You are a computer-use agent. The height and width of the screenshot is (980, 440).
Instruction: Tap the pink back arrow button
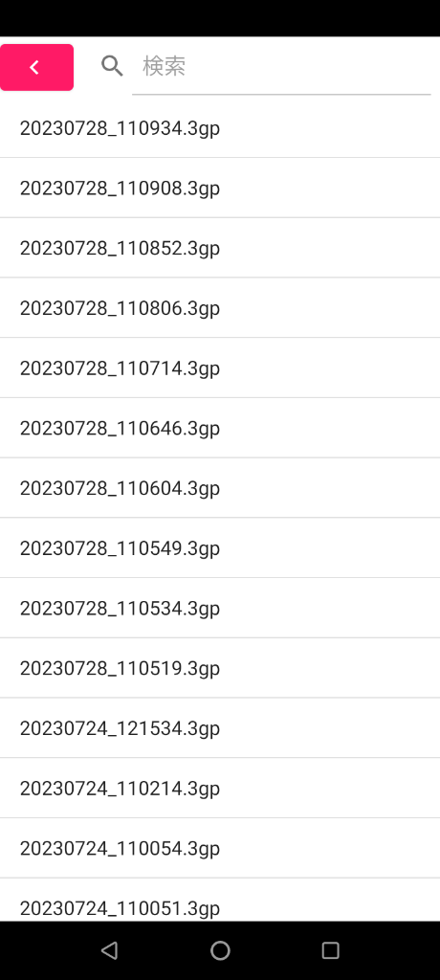click(37, 68)
